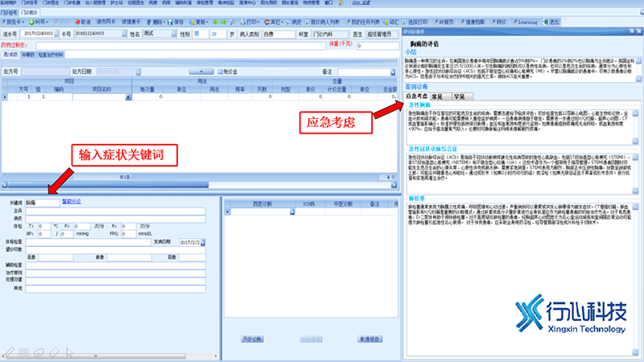Viewport: 644px width, 362px height.
Task: Open 就诊病人列表 from the toolbar
Action: coord(322,23)
